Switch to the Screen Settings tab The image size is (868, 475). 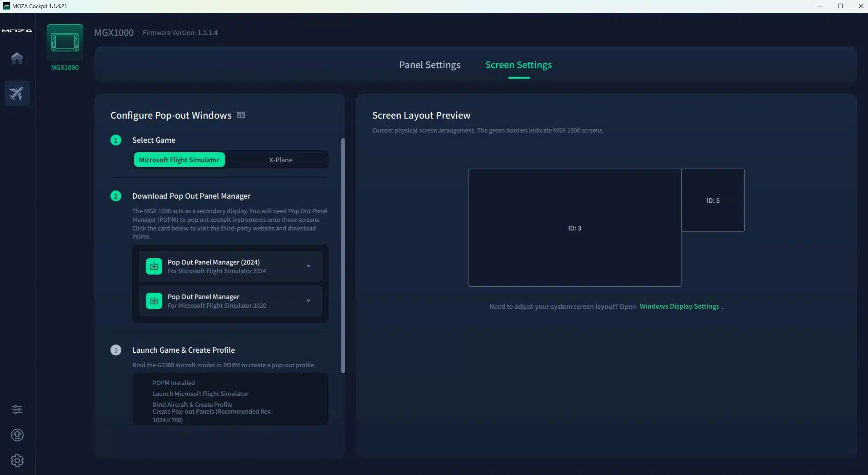[x=519, y=65]
